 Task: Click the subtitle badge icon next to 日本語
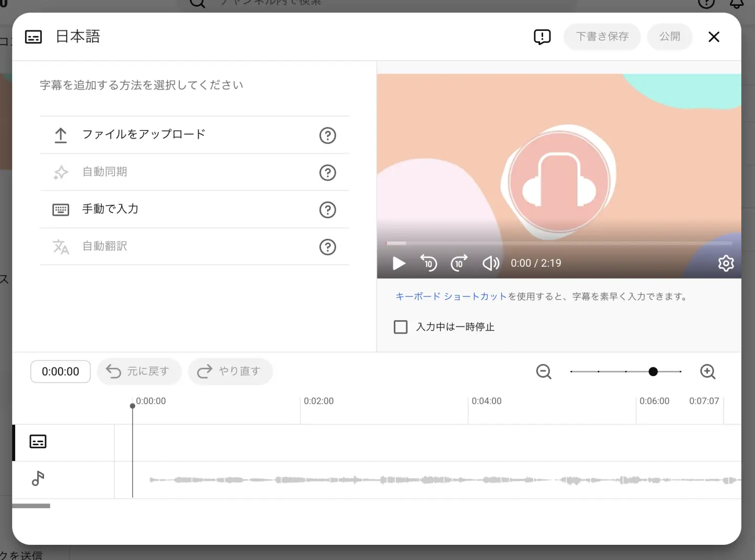34,37
